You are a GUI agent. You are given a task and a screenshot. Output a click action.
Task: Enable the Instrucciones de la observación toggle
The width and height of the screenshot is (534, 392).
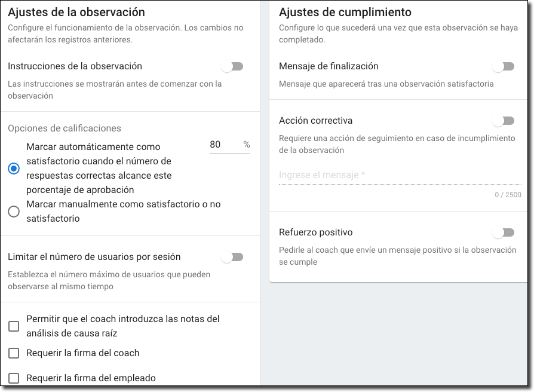pos(232,66)
